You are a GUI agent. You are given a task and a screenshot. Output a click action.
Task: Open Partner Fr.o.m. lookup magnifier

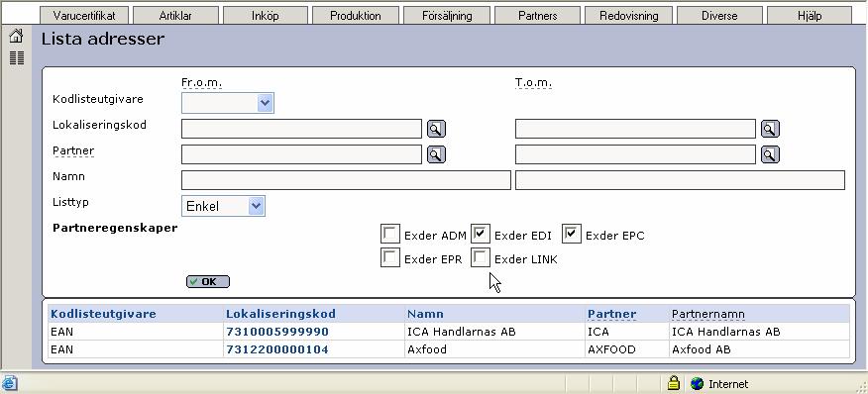click(436, 154)
